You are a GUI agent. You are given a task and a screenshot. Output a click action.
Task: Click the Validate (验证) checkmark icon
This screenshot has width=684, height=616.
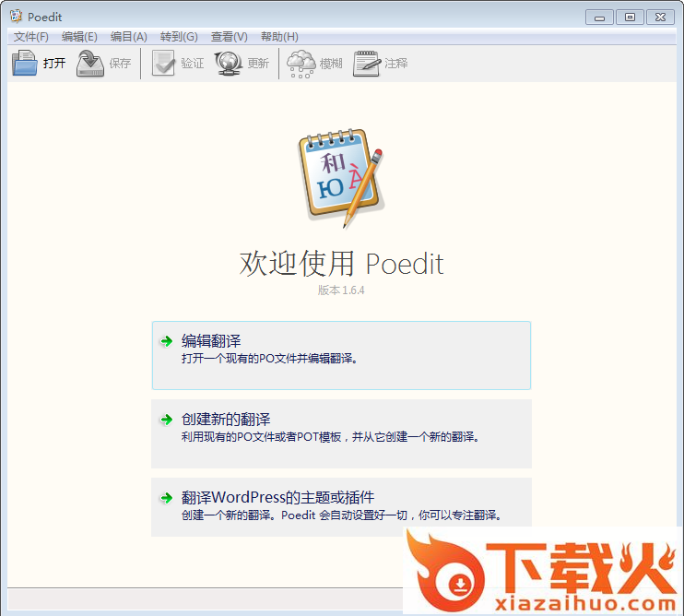(x=163, y=64)
